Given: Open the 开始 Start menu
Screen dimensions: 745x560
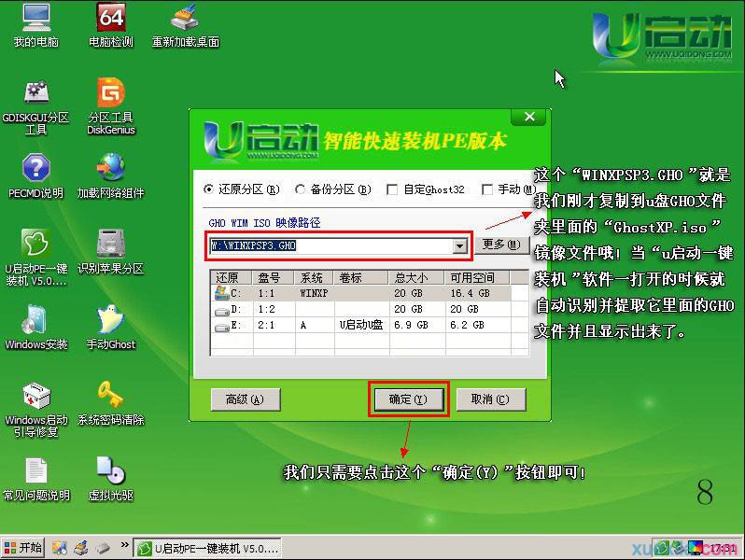Looking at the screenshot, I should pos(23,548).
